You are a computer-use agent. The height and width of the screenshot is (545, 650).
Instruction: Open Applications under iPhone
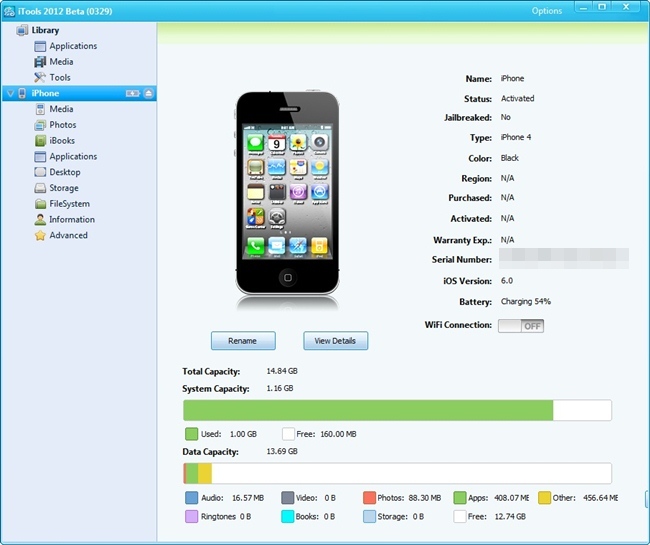(x=73, y=156)
